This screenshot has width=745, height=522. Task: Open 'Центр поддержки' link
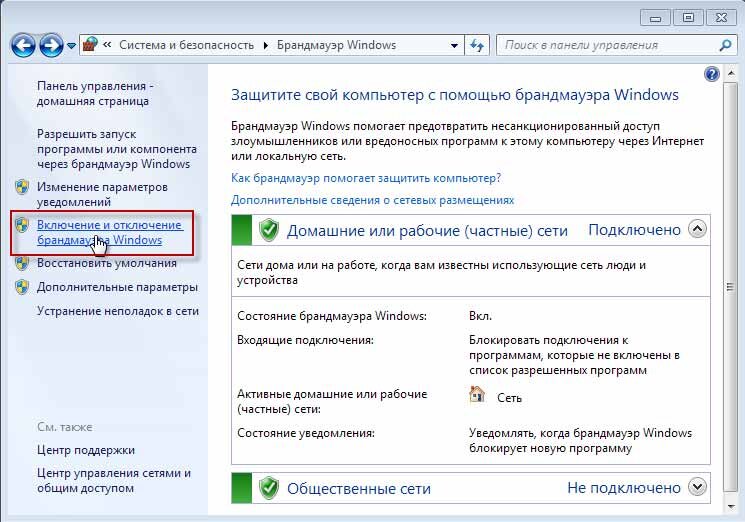pos(86,450)
